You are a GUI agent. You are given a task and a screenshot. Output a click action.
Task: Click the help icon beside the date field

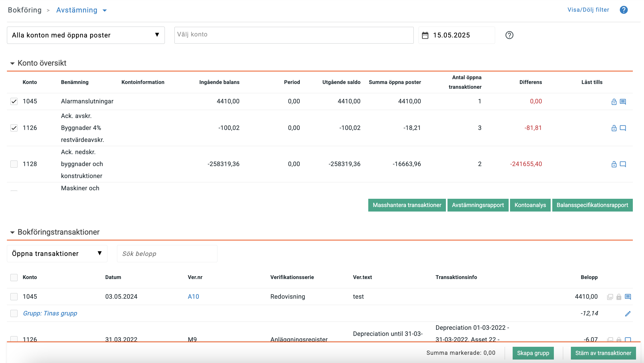click(x=509, y=35)
